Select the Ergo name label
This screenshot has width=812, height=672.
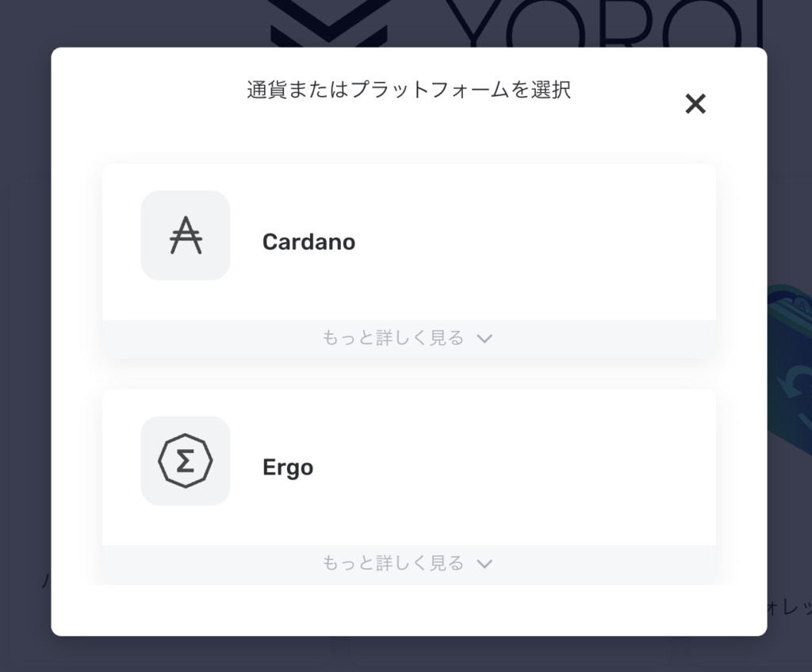pos(288,467)
